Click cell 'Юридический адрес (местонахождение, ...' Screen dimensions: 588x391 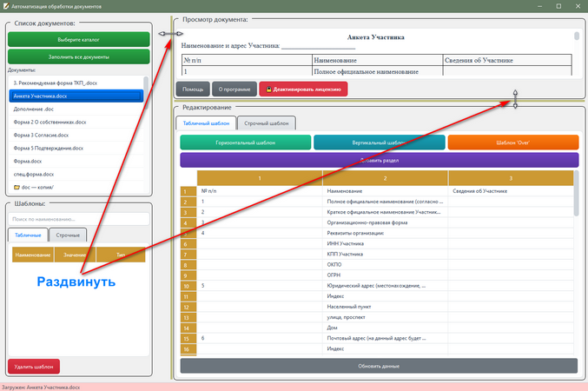coord(385,286)
